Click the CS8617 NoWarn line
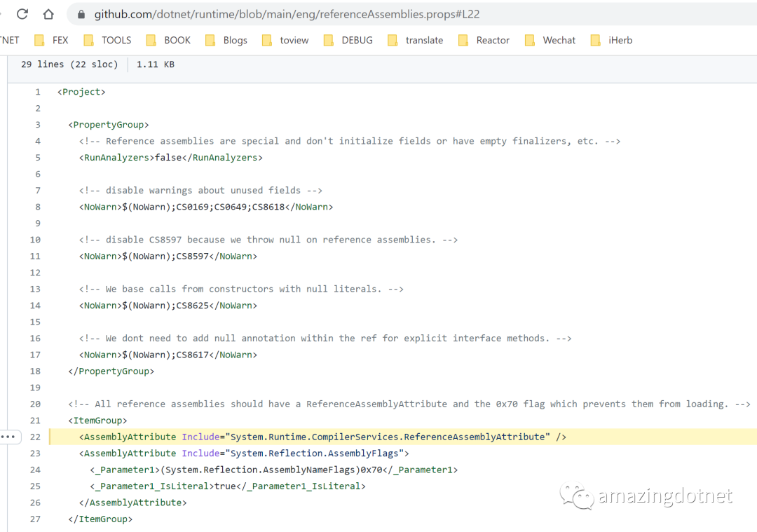The image size is (757, 532). (x=168, y=355)
